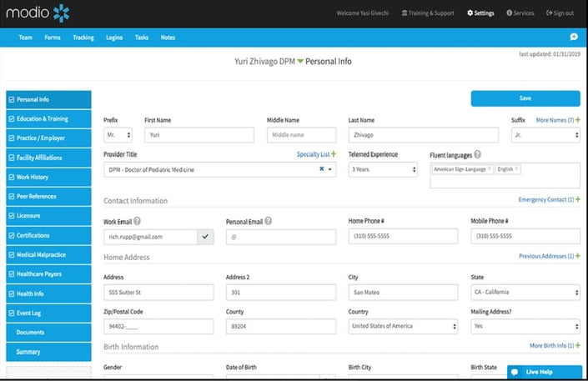This screenshot has height=381, width=588.
Task: Toggle the Personal Info section checkbox
Action: (x=12, y=99)
